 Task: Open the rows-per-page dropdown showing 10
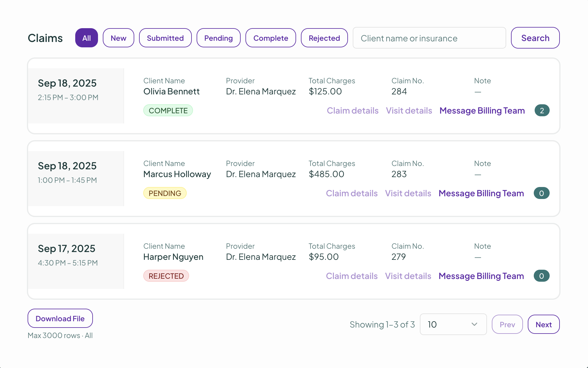tap(453, 324)
